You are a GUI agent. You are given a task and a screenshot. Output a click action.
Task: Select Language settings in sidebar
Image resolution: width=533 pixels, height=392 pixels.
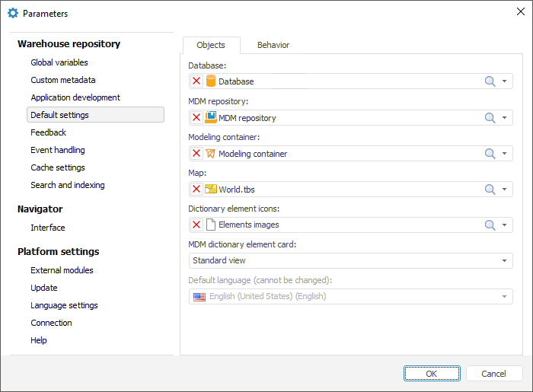(64, 305)
